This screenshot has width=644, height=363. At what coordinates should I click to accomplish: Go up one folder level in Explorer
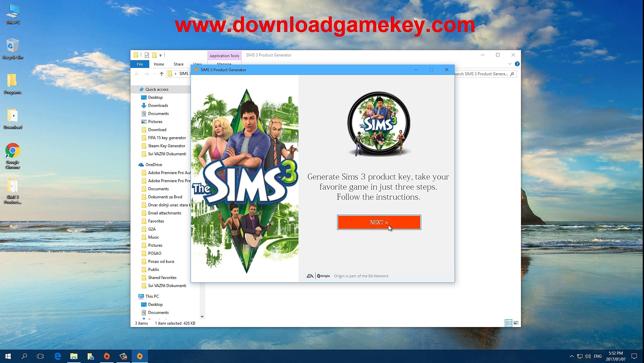(x=162, y=74)
